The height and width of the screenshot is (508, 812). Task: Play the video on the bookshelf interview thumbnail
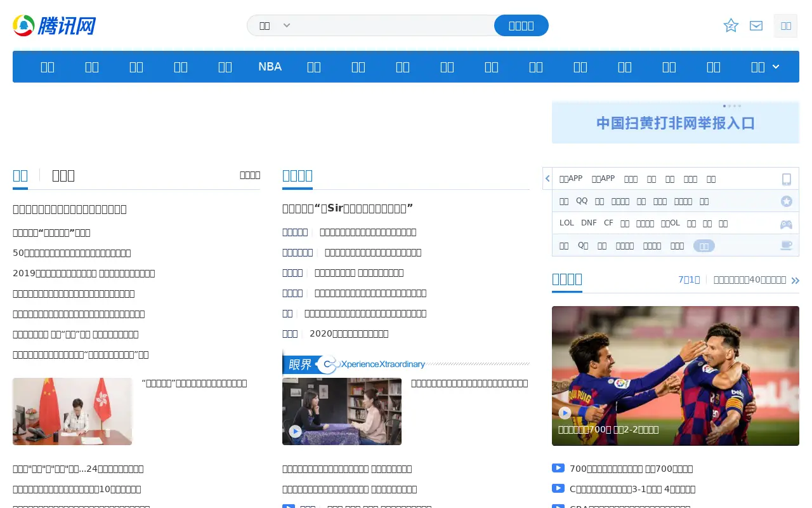coord(295,432)
